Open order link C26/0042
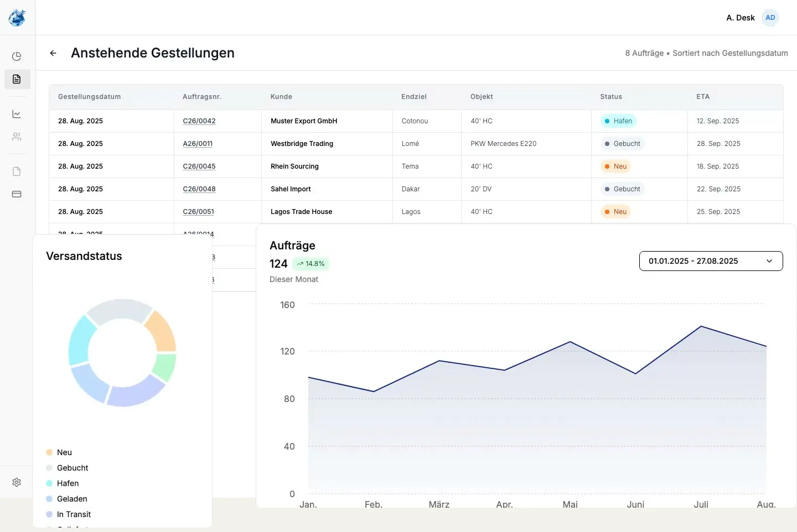Viewport: 797px width, 532px height. 199,121
